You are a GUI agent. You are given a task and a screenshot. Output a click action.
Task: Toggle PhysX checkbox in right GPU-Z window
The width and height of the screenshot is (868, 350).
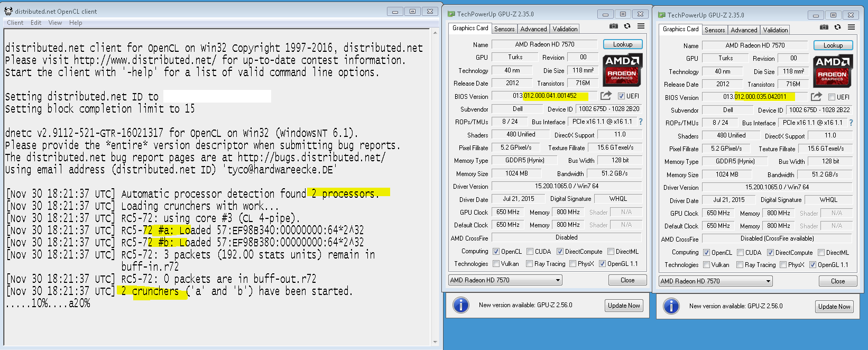click(x=783, y=265)
